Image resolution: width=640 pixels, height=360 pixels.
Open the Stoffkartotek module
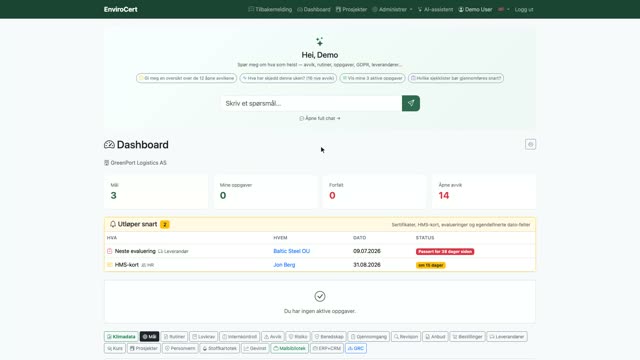pyautogui.click(x=220, y=348)
